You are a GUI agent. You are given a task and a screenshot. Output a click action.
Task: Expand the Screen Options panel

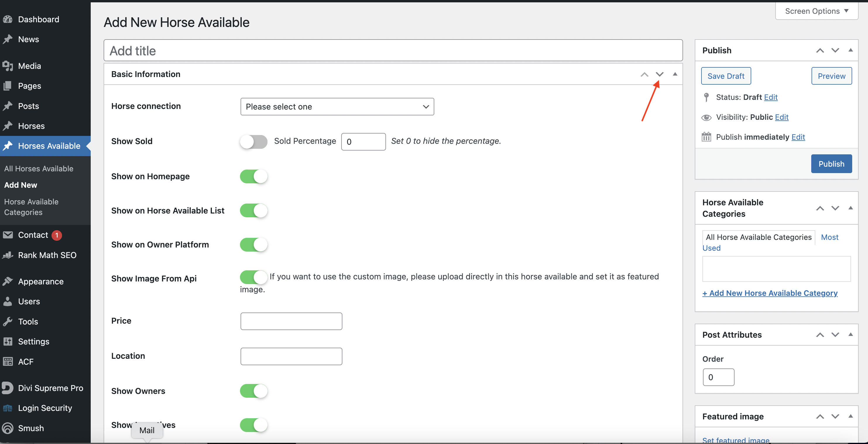pos(816,11)
